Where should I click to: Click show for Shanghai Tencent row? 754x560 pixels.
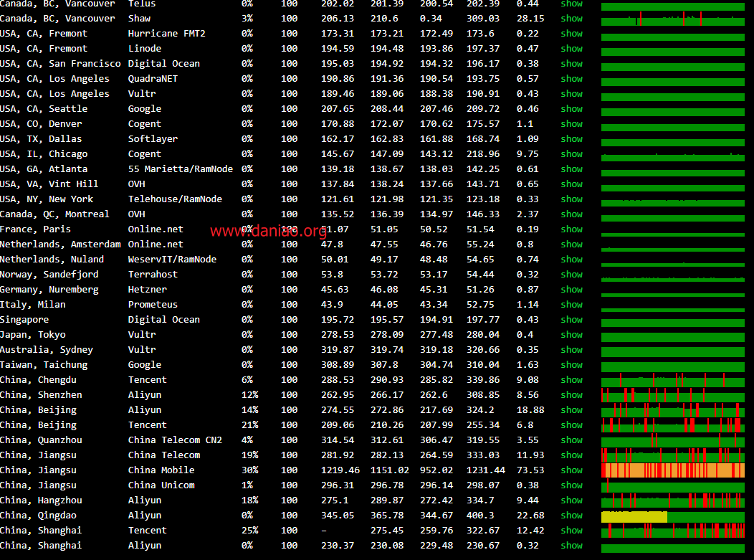tap(571, 530)
